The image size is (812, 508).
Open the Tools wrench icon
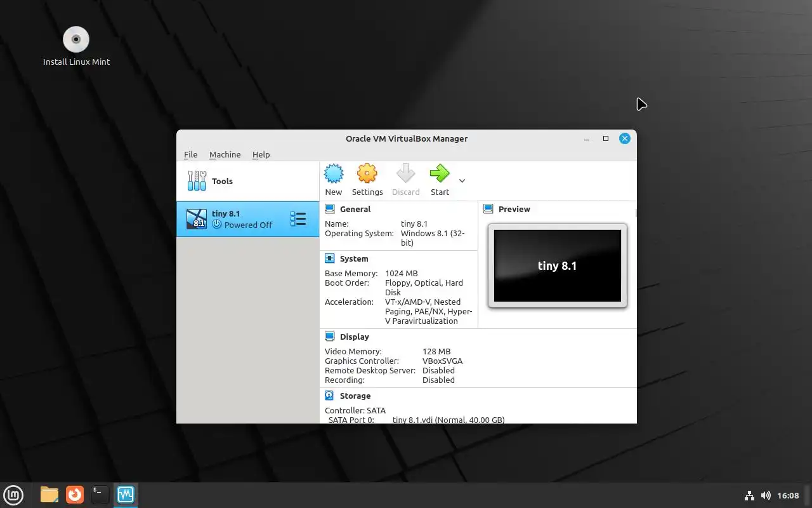point(197,181)
